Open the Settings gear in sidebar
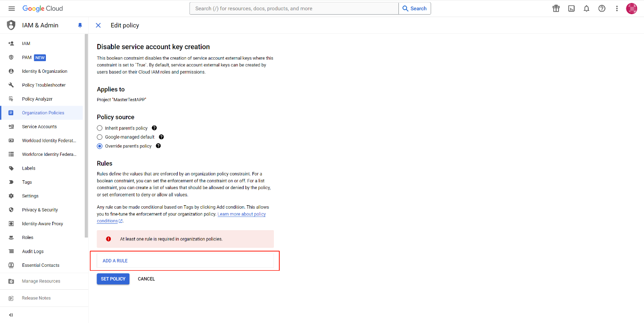This screenshot has width=644, height=323. [x=11, y=195]
